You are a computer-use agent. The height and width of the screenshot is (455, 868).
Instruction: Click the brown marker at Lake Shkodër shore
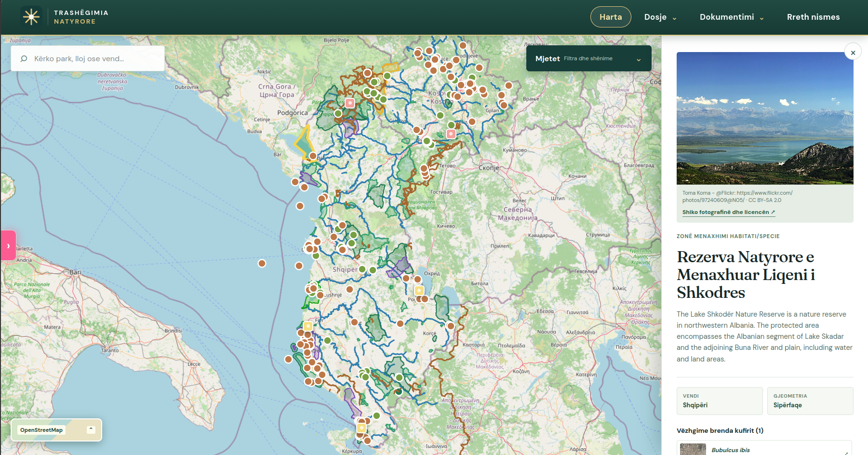[x=313, y=156]
